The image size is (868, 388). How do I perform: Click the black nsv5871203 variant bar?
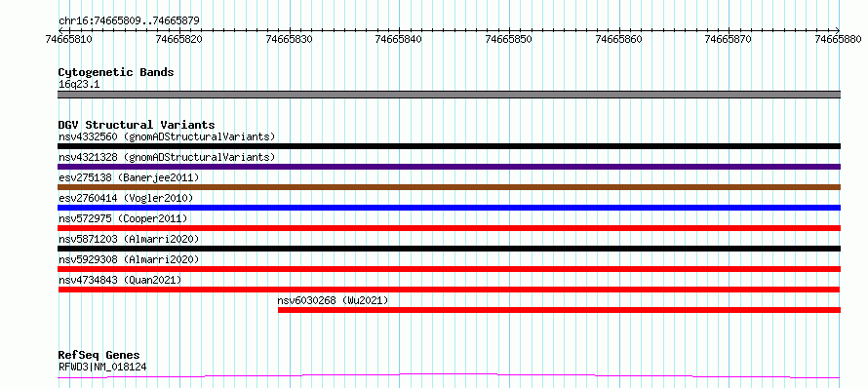point(449,249)
